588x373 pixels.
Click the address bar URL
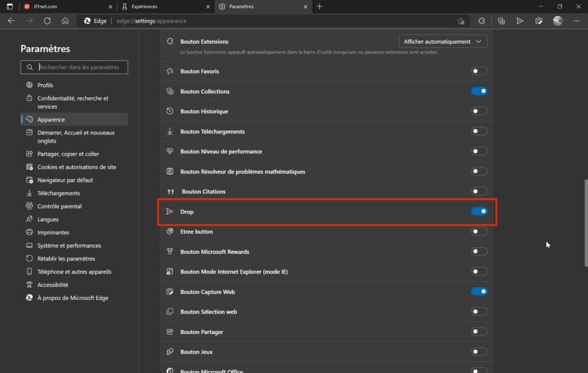(x=152, y=21)
